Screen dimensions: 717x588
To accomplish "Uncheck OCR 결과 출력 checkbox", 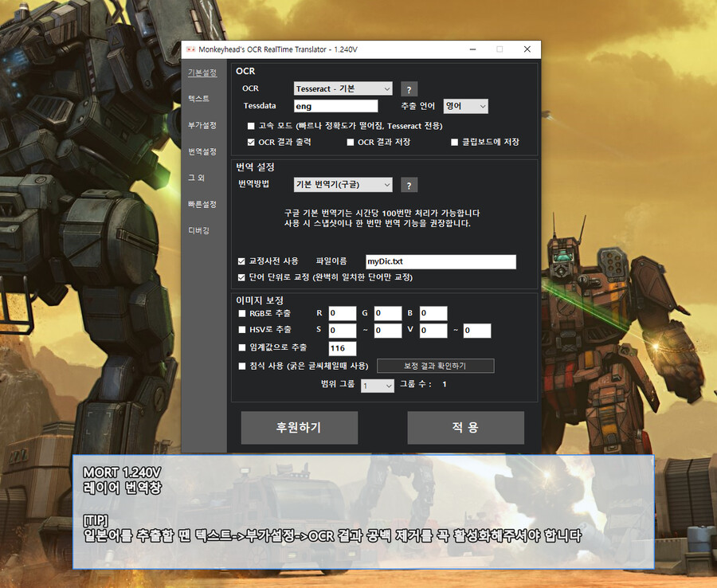I will point(251,142).
